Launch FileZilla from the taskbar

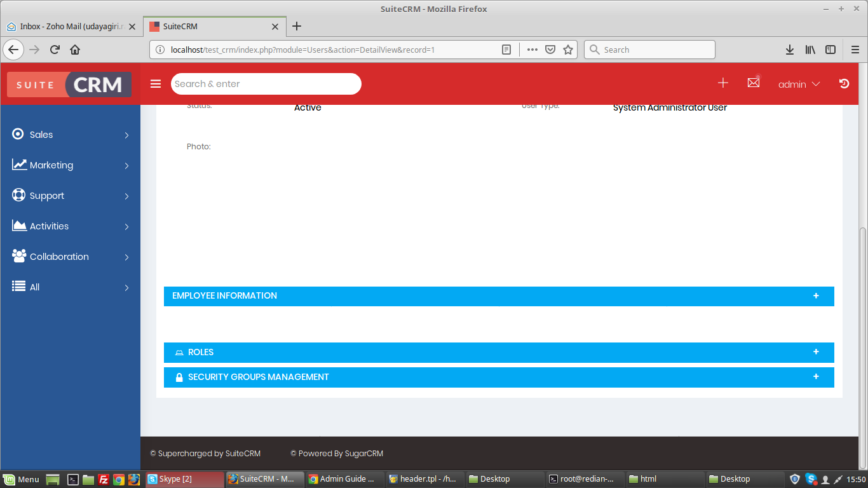103,480
